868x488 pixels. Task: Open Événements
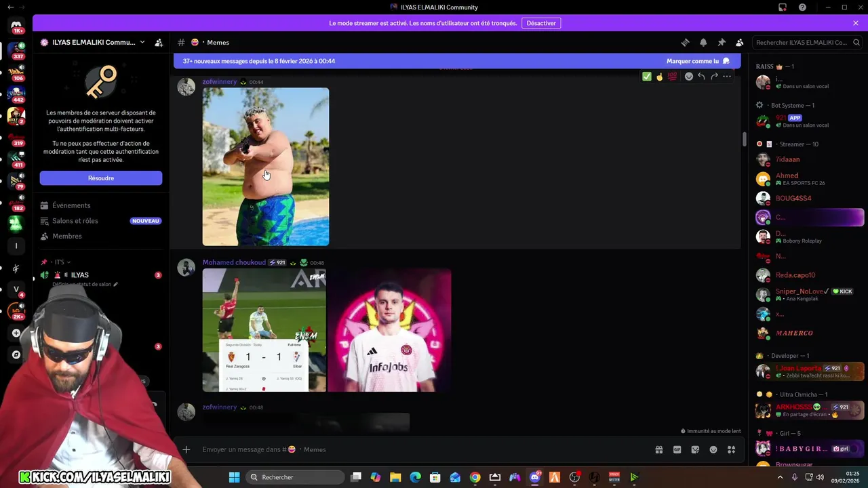point(101,205)
